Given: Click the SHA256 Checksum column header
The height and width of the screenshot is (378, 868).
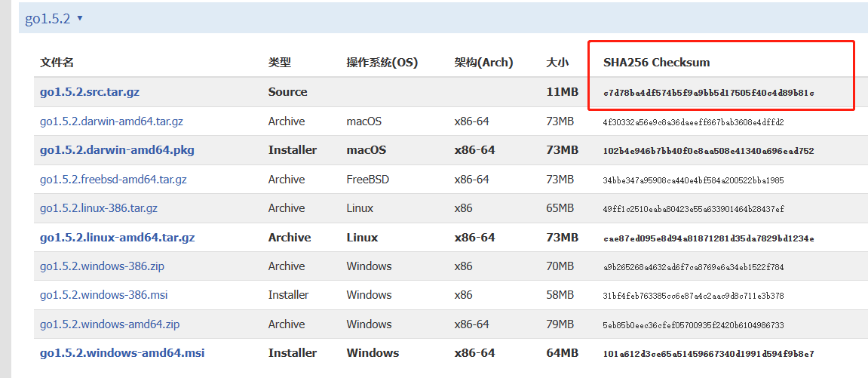Looking at the screenshot, I should point(656,63).
